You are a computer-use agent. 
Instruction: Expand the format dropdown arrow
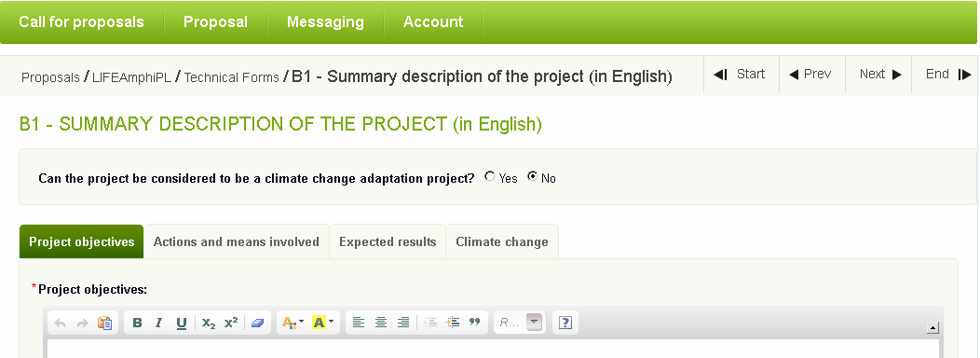pos(534,323)
